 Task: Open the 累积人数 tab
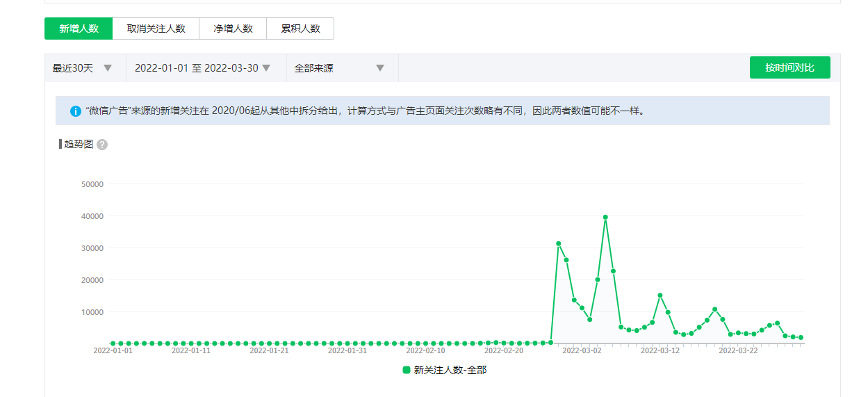[x=300, y=29]
